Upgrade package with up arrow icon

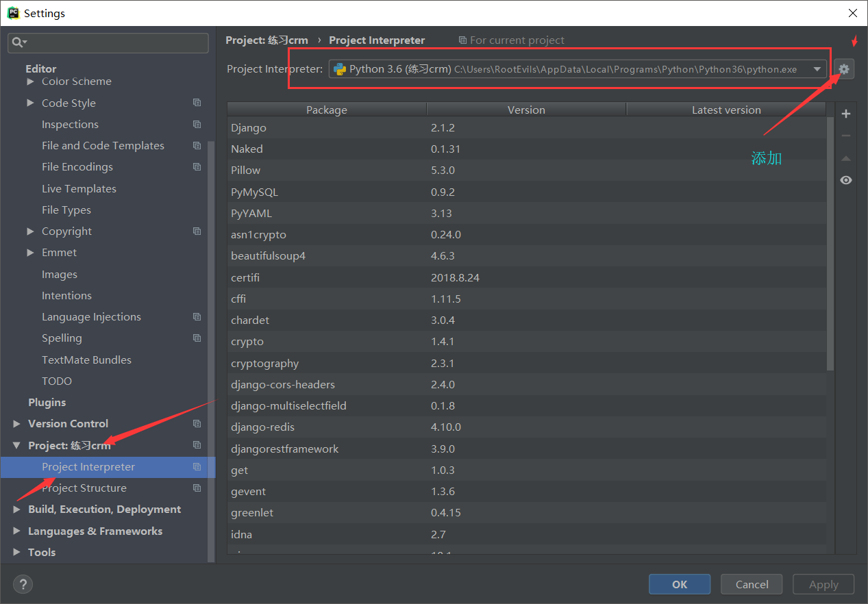(x=846, y=158)
